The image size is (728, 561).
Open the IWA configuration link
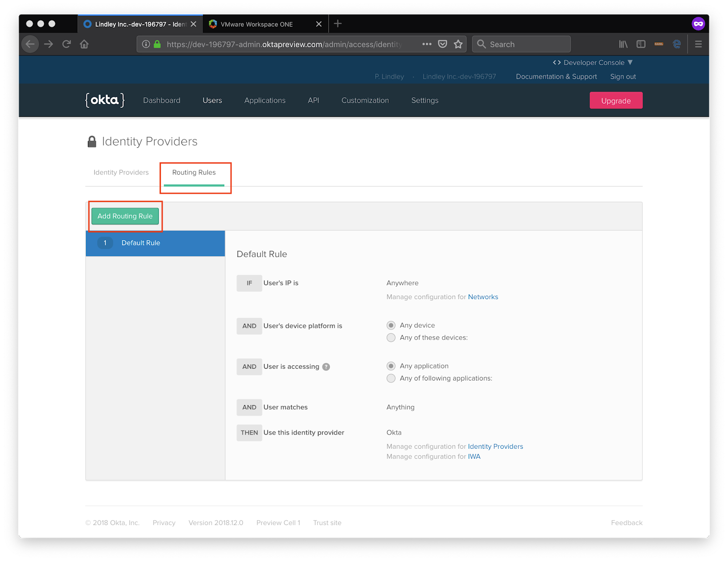pos(474,456)
